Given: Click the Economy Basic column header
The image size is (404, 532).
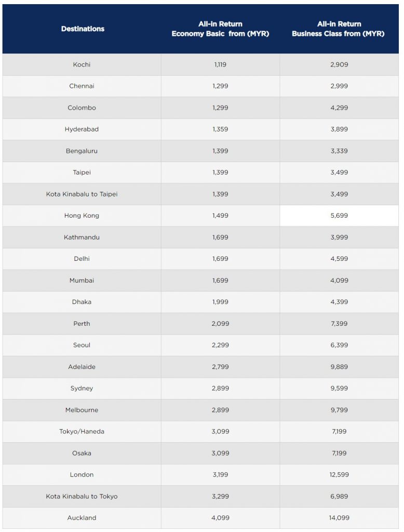Looking at the screenshot, I should (220, 29).
